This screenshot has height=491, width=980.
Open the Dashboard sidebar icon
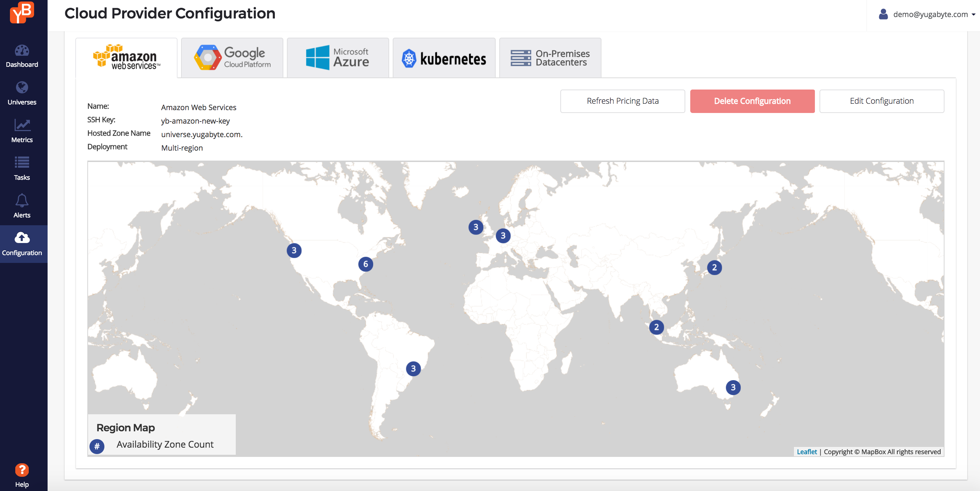pyautogui.click(x=22, y=50)
